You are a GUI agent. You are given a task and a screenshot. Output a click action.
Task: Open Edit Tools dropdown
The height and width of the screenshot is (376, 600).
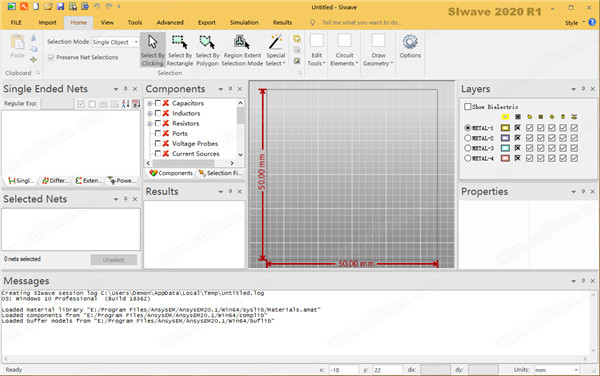[x=316, y=50]
